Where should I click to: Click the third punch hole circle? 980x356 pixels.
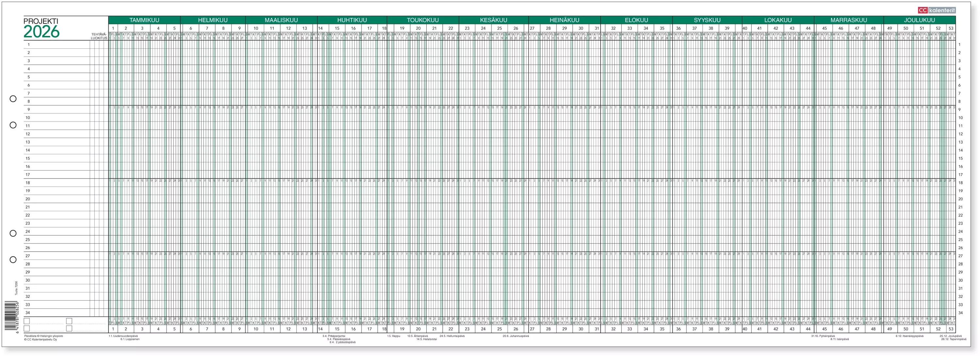pos(13,233)
